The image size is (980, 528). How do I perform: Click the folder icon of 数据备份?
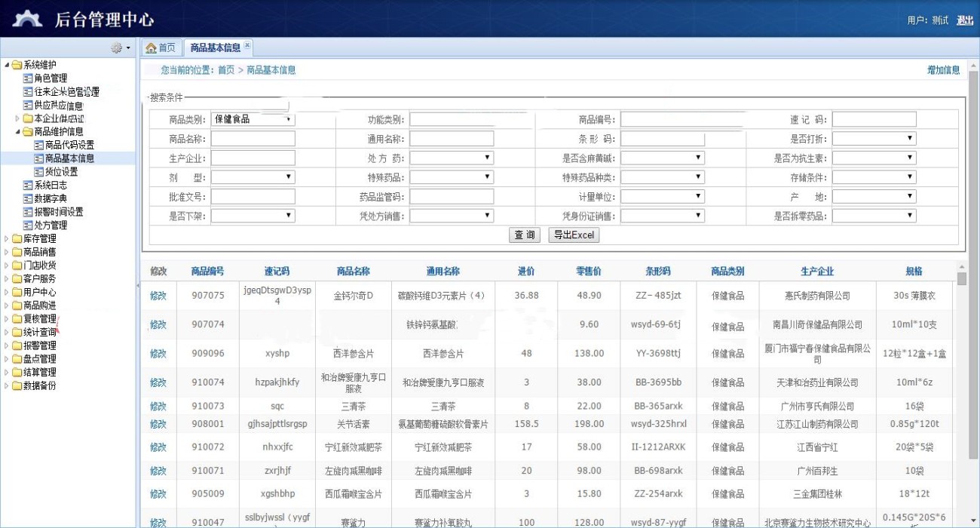[x=17, y=385]
